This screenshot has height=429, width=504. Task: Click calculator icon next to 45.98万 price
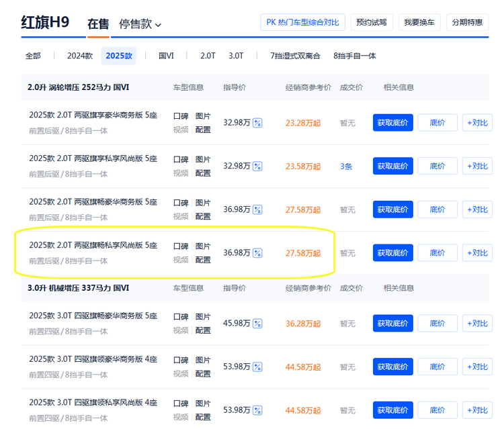click(x=257, y=324)
